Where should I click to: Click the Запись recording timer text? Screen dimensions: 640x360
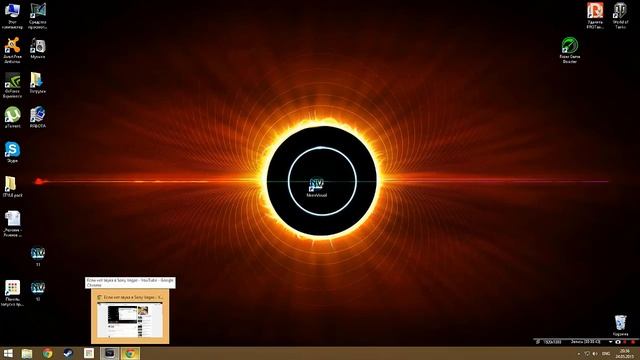pos(585,342)
